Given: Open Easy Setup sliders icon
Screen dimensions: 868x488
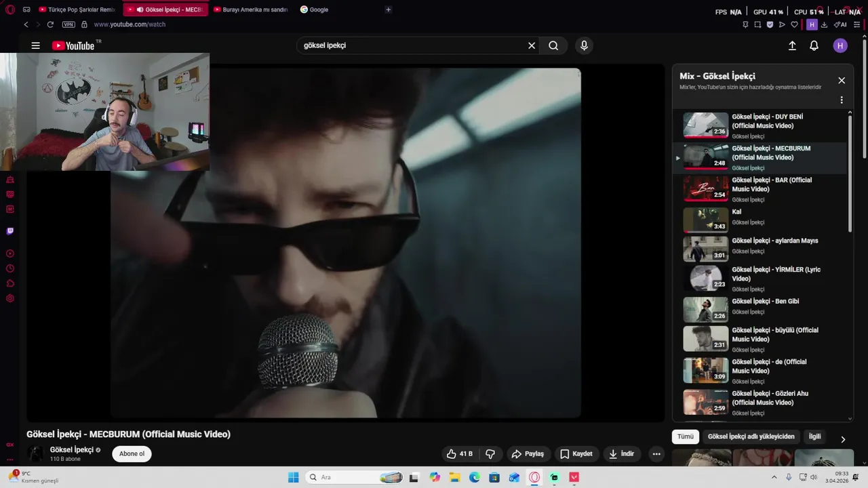Looking at the screenshot, I should point(856,24).
